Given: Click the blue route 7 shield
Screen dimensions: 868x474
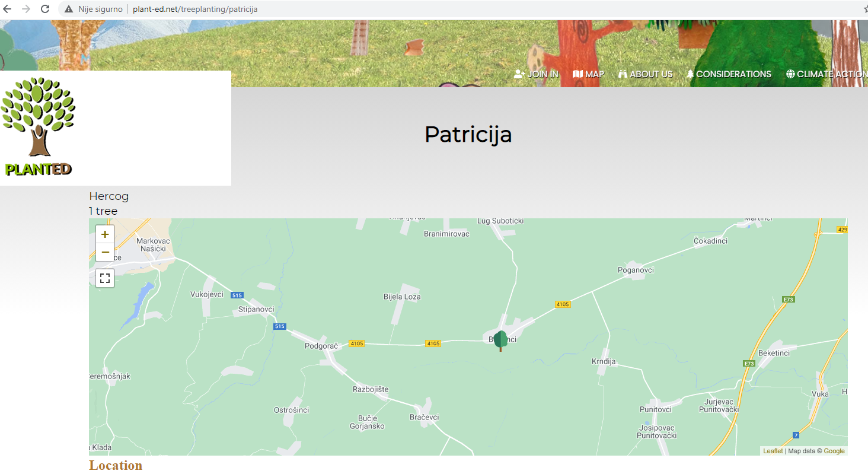Looking at the screenshot, I should pos(796,435).
